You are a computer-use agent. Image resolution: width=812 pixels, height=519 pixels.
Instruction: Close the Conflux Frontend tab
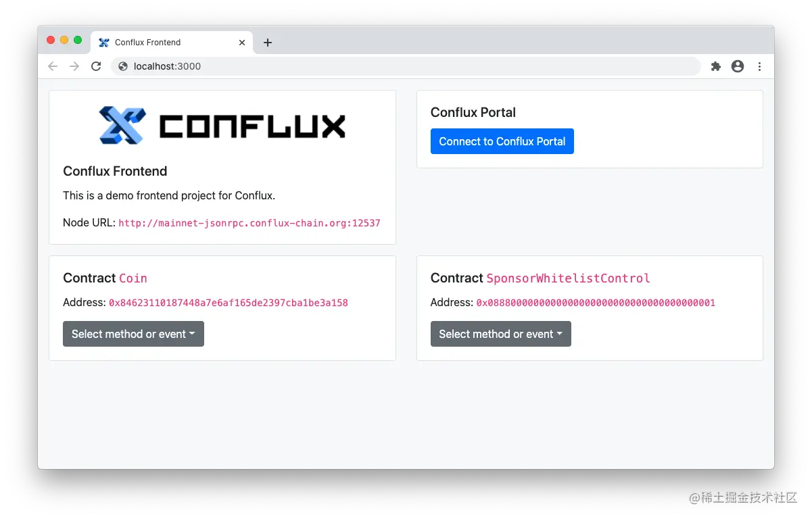242,43
